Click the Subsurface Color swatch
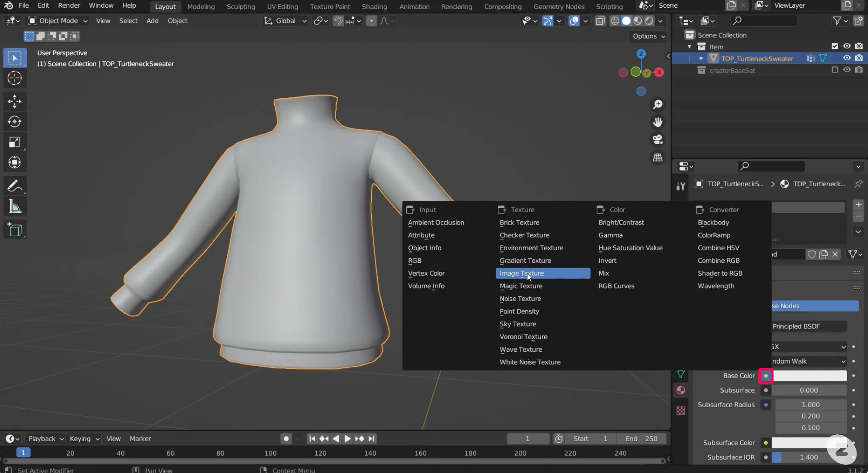 [810, 443]
